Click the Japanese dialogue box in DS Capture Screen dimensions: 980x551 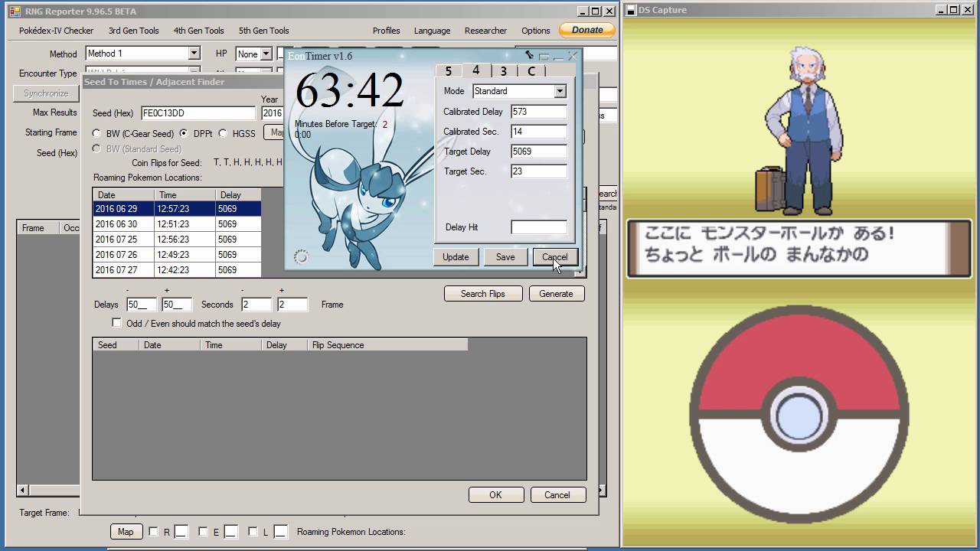(x=799, y=249)
